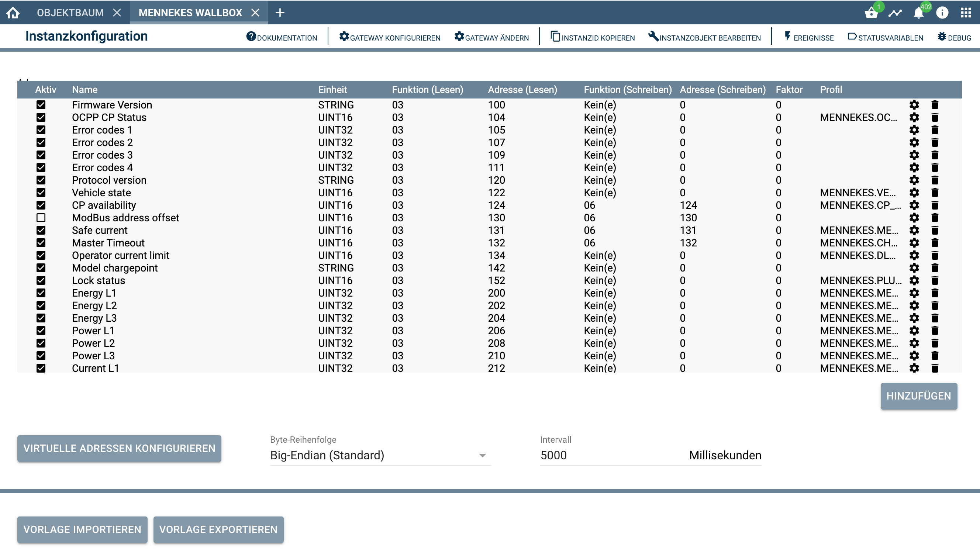Click Vorlage Exportieren
The height and width of the screenshot is (560, 980).
point(218,530)
